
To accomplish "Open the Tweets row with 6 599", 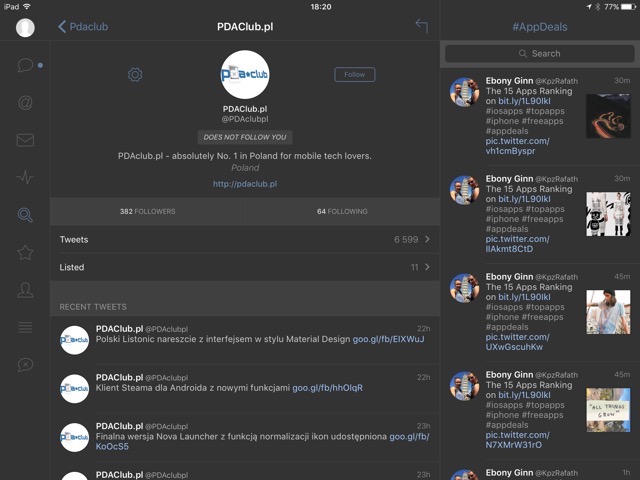I will pos(245,240).
